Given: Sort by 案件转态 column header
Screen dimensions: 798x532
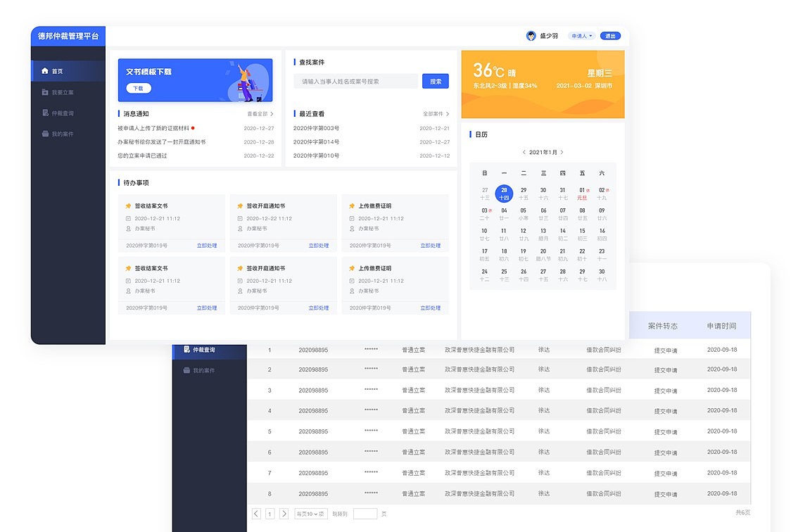Looking at the screenshot, I should 663,326.
